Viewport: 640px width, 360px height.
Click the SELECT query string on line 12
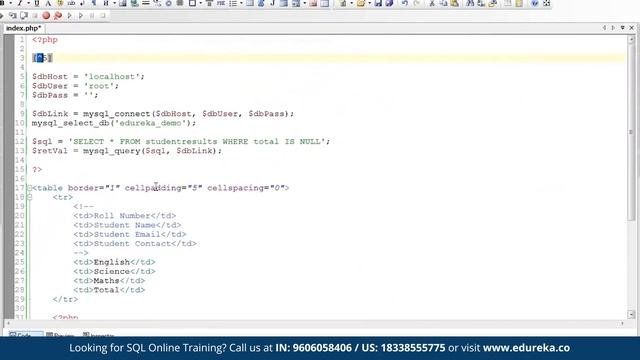point(197,141)
